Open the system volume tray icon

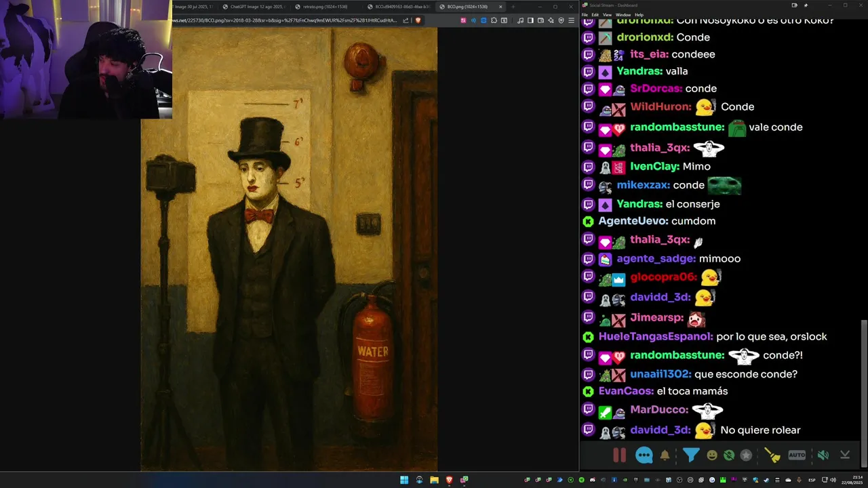click(x=833, y=480)
